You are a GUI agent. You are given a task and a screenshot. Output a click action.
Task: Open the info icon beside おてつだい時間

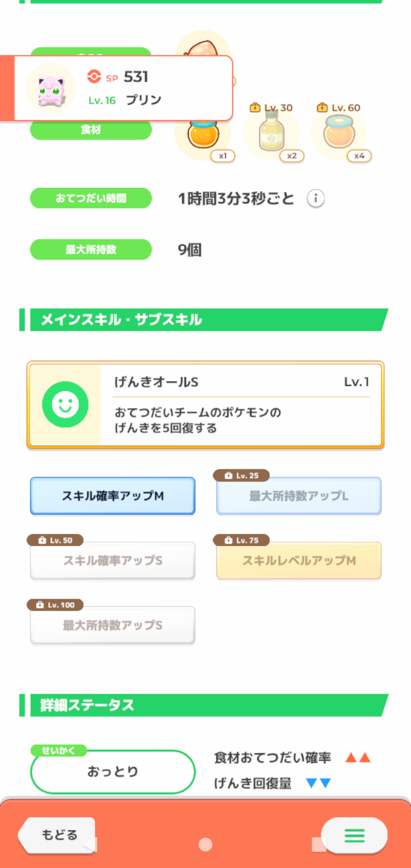click(x=316, y=199)
